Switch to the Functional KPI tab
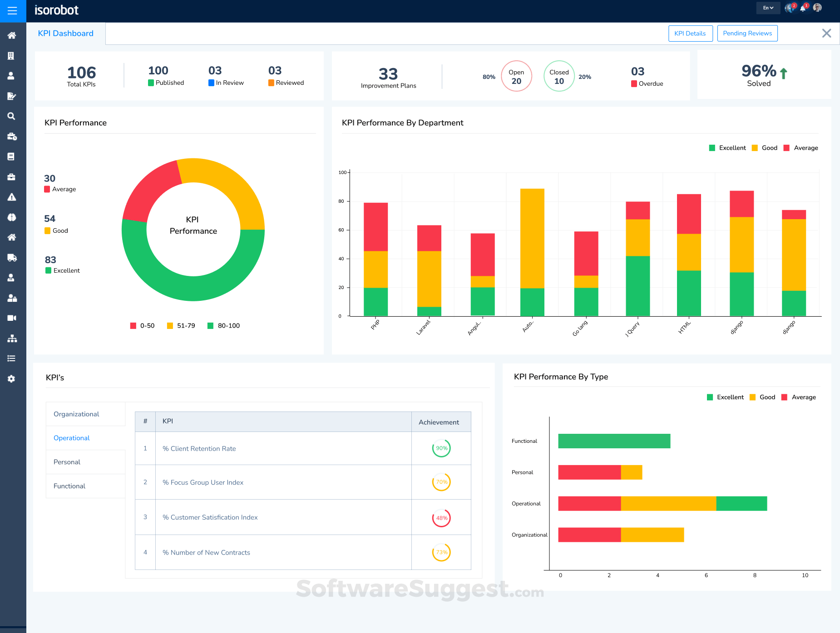This screenshot has height=633, width=840. 69,486
